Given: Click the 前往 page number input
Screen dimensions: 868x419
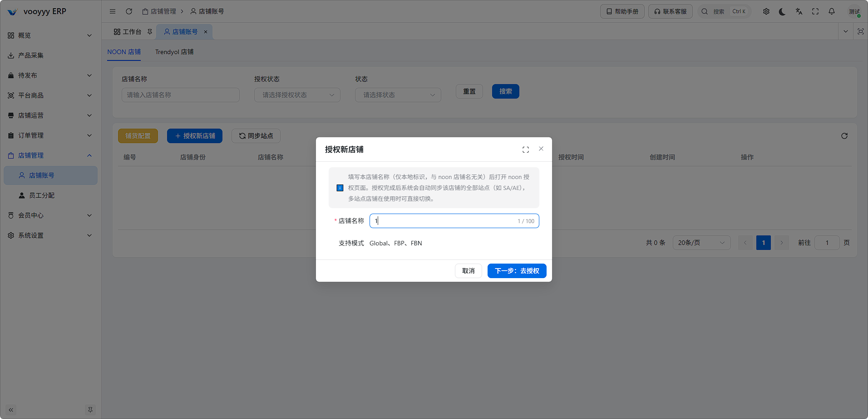Looking at the screenshot, I should click(827, 243).
